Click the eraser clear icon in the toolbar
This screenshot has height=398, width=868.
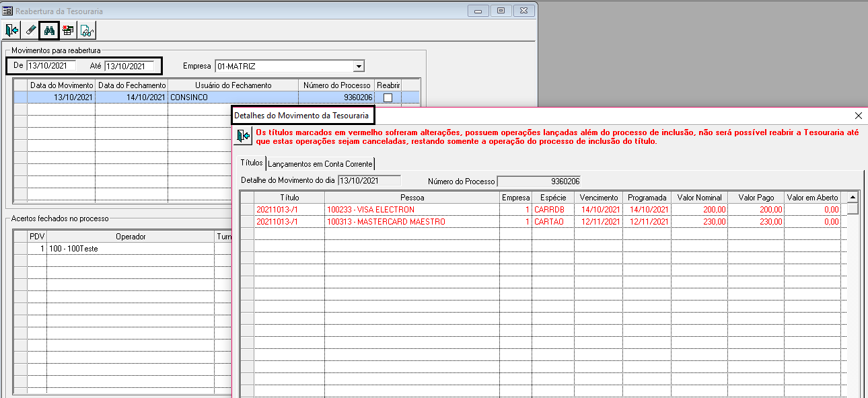(x=30, y=30)
